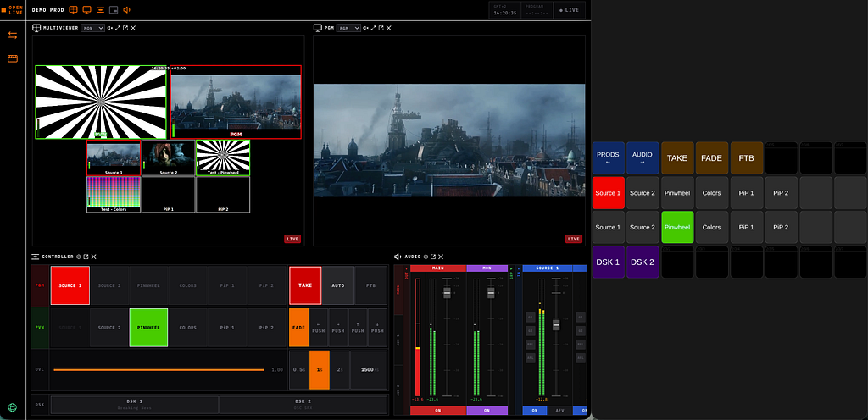The height and width of the screenshot is (420, 868).
Task: Close the Controller panel
Action: 94,257
